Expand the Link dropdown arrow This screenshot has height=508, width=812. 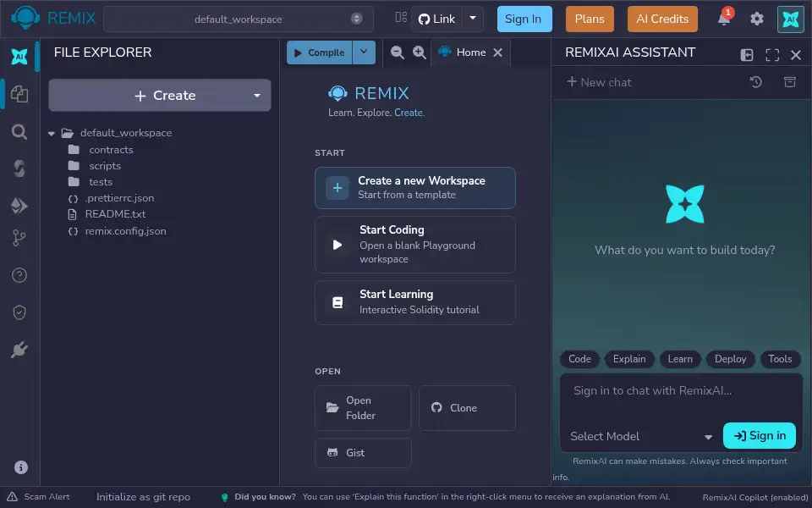tap(473, 18)
